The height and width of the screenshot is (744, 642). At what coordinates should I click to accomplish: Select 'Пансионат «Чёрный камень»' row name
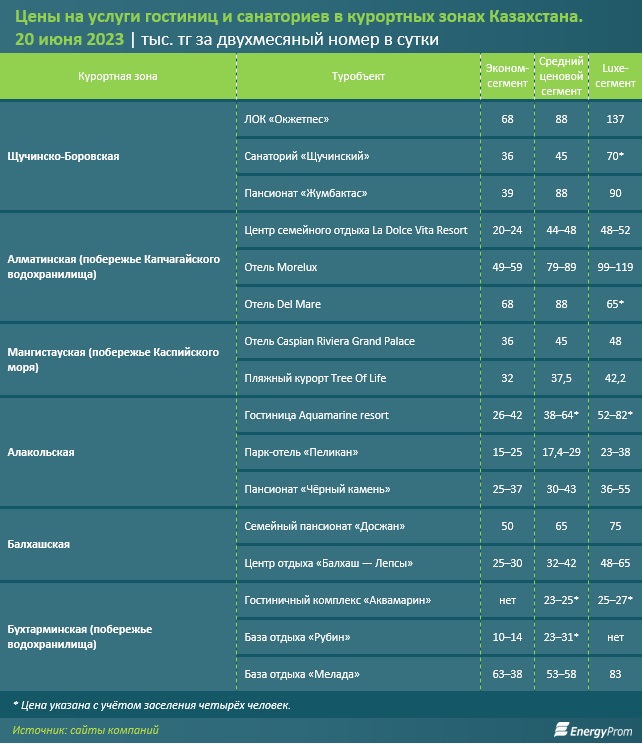(x=317, y=489)
